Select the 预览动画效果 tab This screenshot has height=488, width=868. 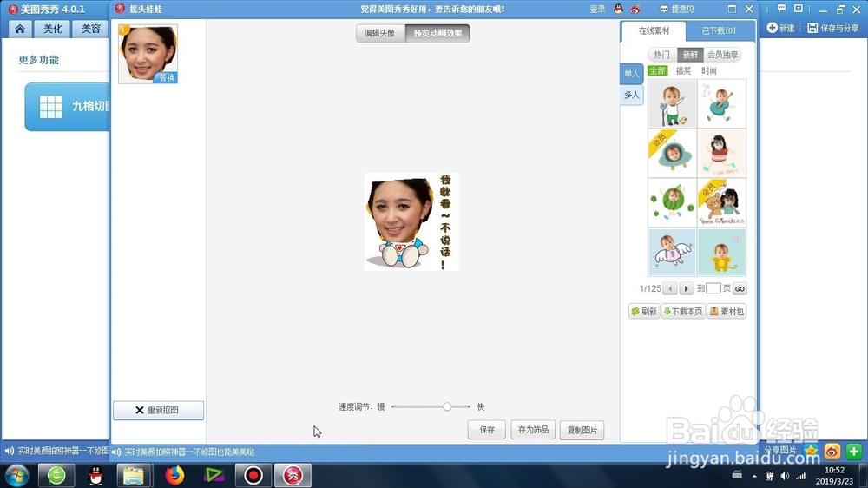point(437,33)
